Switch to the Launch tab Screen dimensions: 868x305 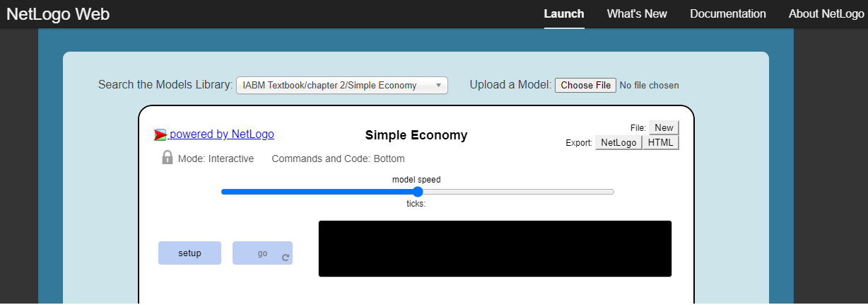pyautogui.click(x=564, y=14)
